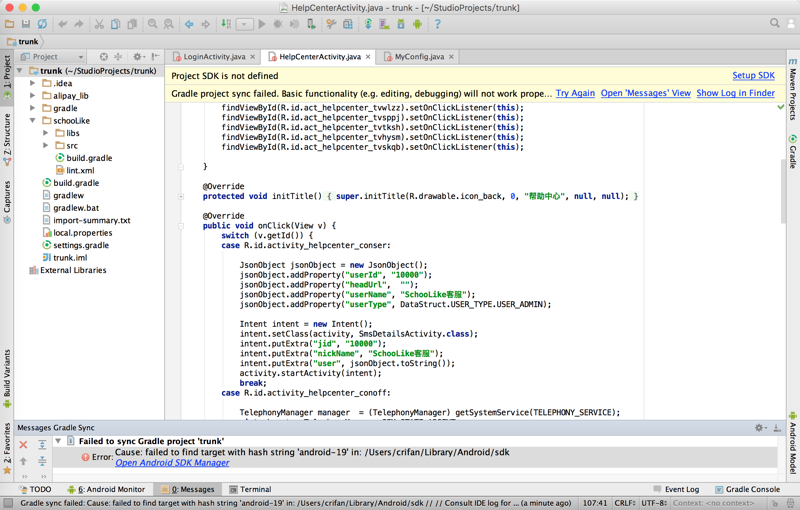
Task: Click the Navigate Back arrow icon
Action: coord(189,24)
